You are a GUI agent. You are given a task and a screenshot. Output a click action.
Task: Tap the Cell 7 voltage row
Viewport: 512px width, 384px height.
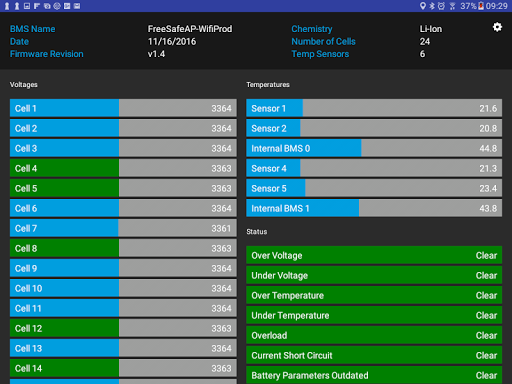(x=123, y=228)
